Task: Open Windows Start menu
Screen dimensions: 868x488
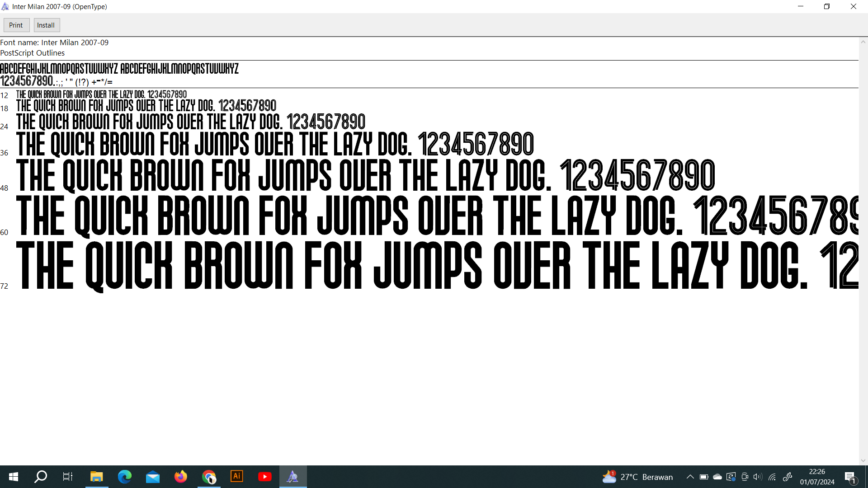Action: coord(14,477)
